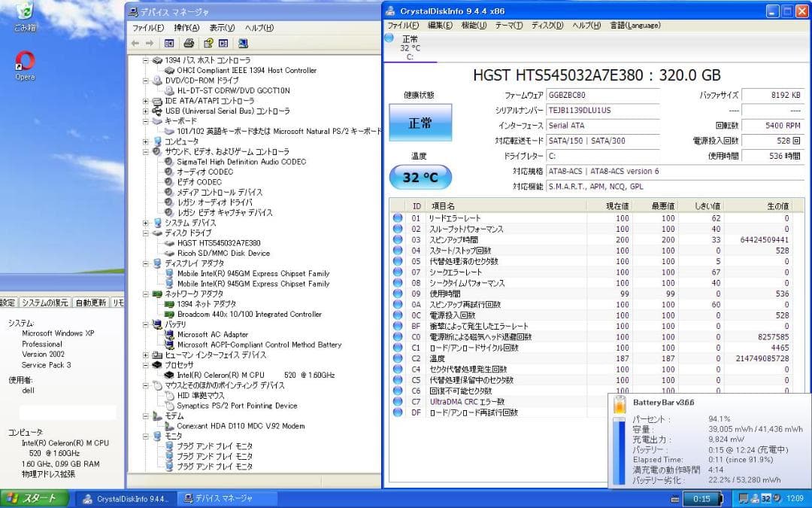Click the Scan for hardware changes toolbar icon

coord(243,43)
